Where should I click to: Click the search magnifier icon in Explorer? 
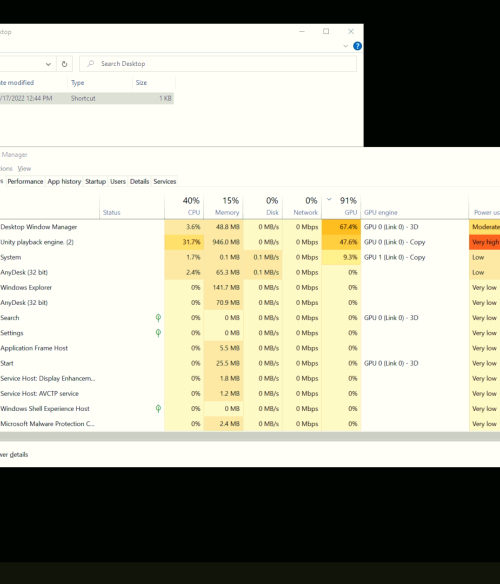point(91,64)
